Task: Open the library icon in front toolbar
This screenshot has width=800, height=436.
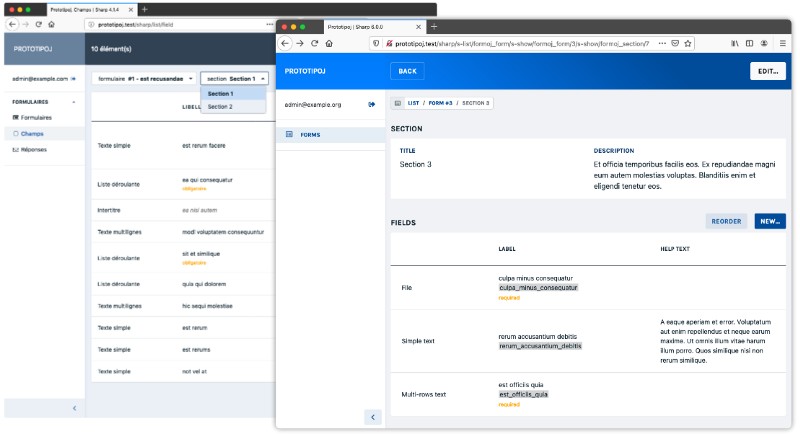Action: pyautogui.click(x=735, y=44)
